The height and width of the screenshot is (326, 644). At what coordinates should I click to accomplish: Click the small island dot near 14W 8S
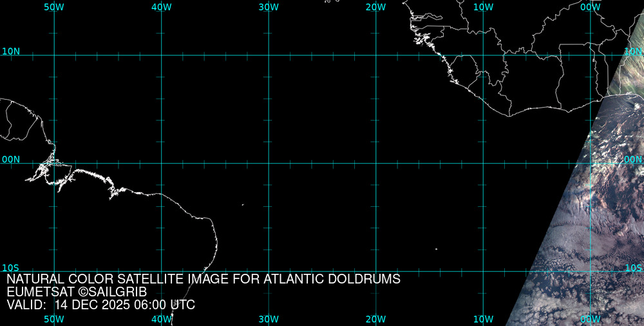tap(436, 249)
